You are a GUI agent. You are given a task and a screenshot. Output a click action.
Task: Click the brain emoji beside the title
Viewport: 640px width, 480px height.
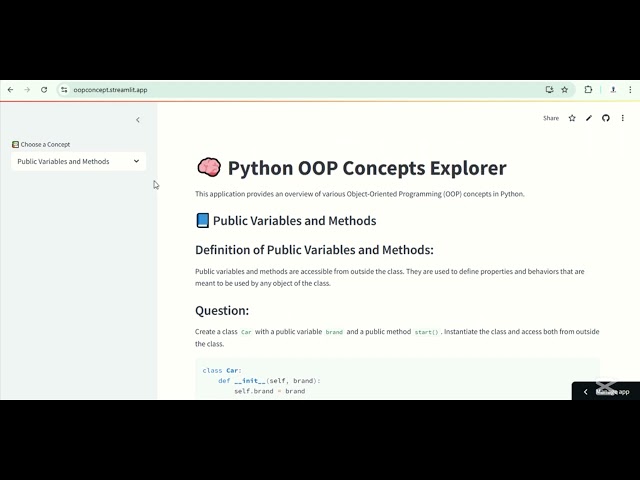pyautogui.click(x=209, y=167)
